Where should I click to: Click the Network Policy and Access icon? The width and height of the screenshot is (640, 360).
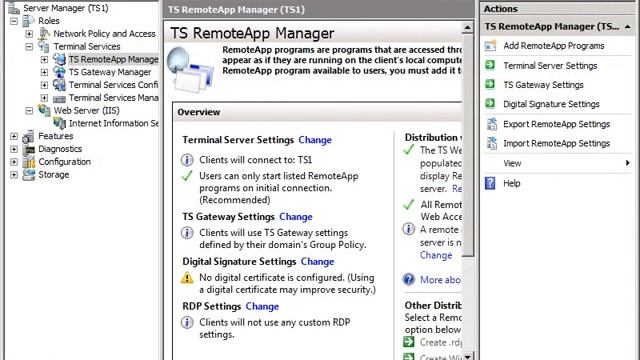[x=44, y=33]
